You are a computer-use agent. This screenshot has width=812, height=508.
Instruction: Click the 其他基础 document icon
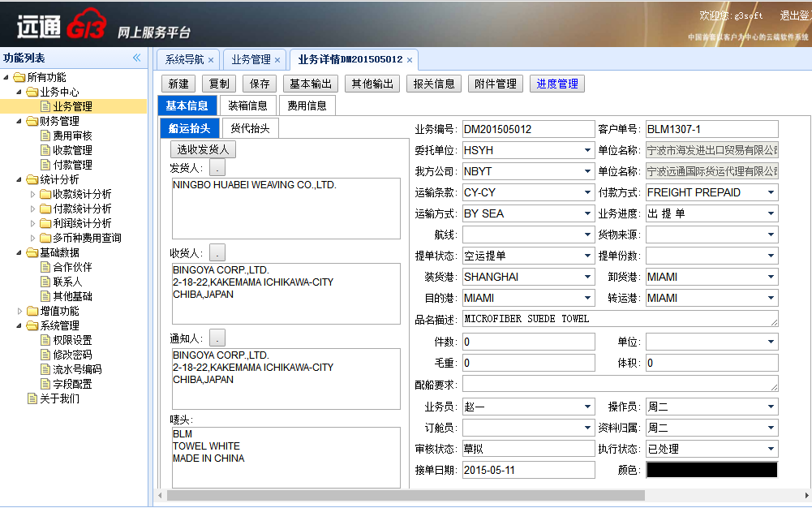pos(45,296)
